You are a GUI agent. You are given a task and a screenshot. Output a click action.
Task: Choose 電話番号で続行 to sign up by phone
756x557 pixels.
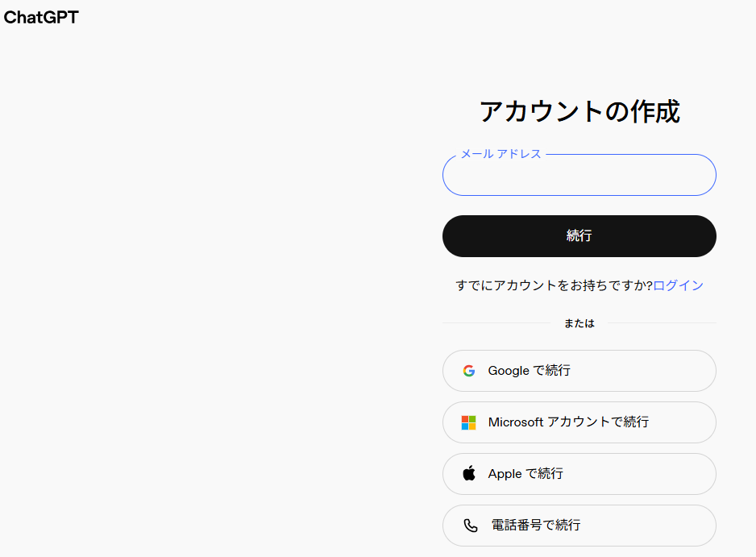point(579,525)
